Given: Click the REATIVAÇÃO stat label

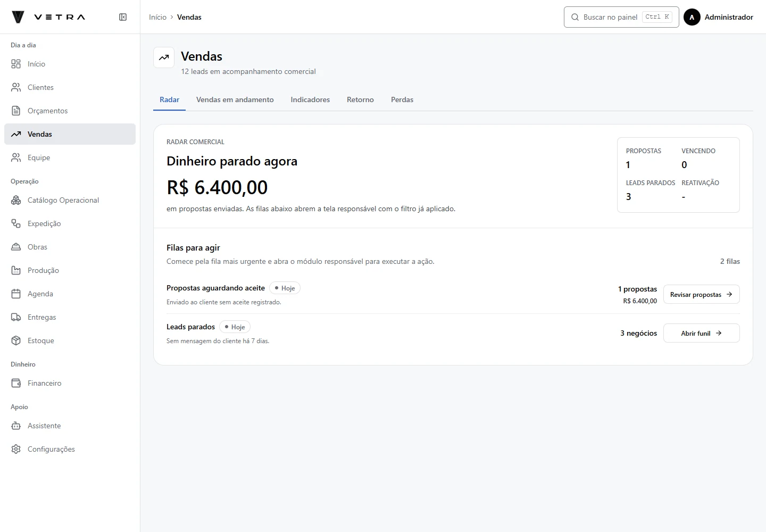Looking at the screenshot, I should pyautogui.click(x=700, y=182).
